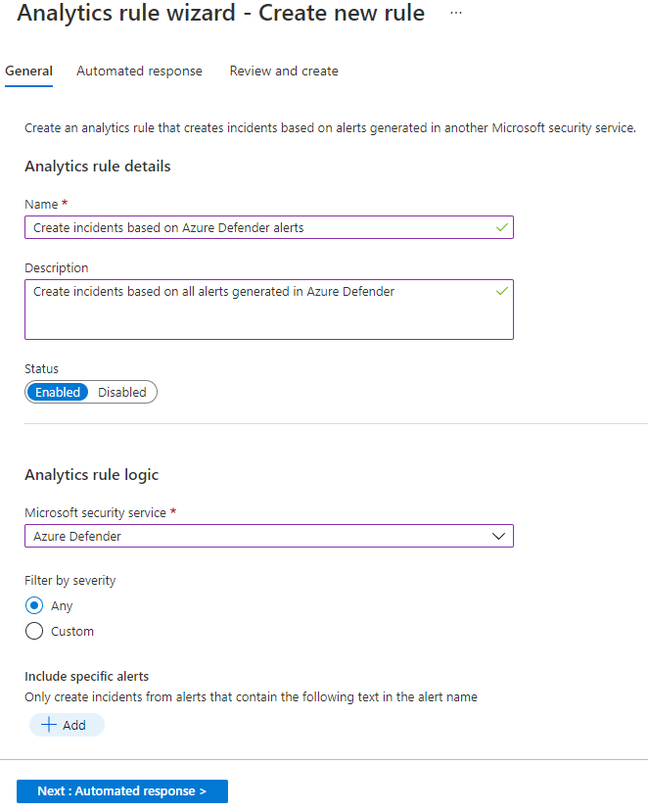Click Next: Automated response button
Screen dimensions: 648x812
(x=122, y=791)
